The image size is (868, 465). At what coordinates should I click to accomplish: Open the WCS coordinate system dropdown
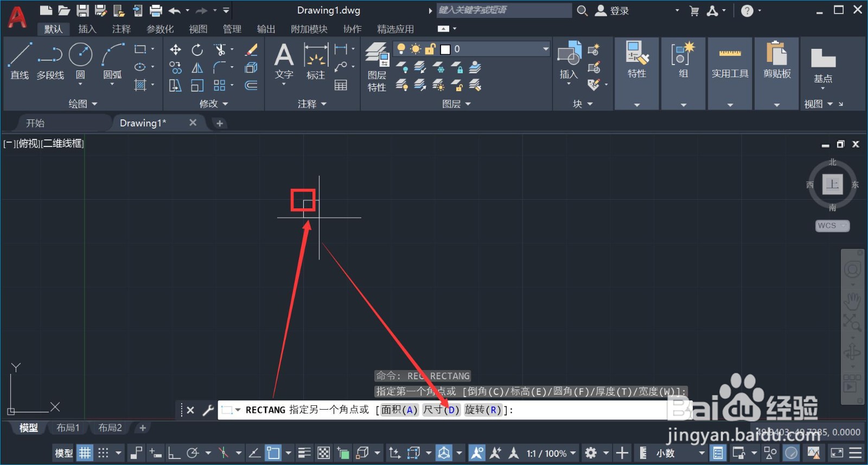click(832, 226)
